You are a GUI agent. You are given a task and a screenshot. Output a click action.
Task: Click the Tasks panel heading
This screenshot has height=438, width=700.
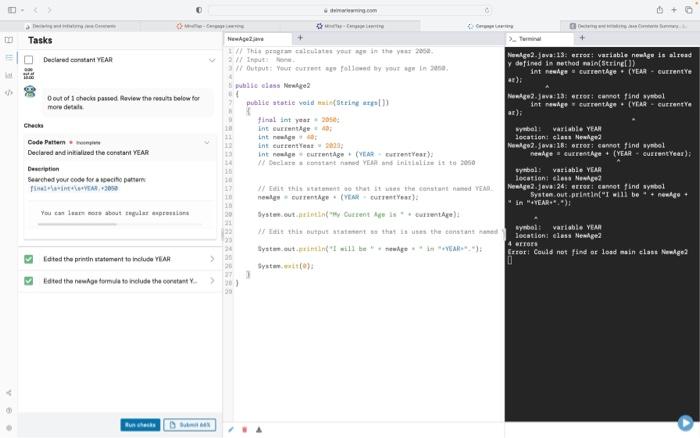click(40, 40)
